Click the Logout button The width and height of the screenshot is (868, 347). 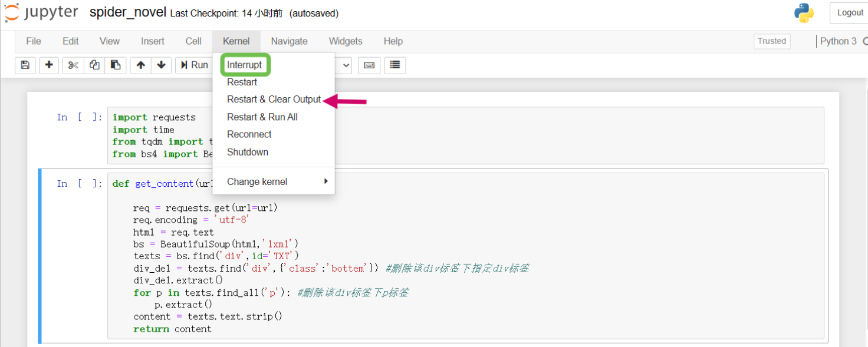click(849, 12)
